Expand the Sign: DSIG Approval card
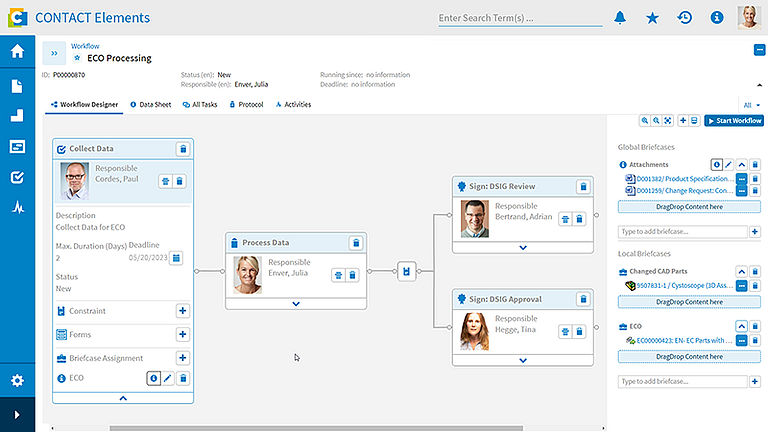The height and width of the screenshot is (432, 768). click(x=523, y=360)
